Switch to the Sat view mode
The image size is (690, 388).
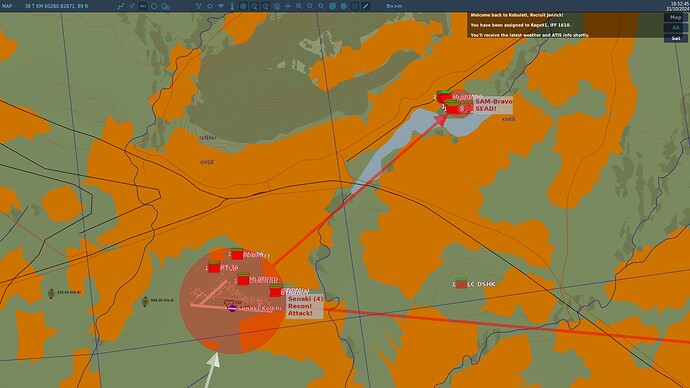coord(675,38)
